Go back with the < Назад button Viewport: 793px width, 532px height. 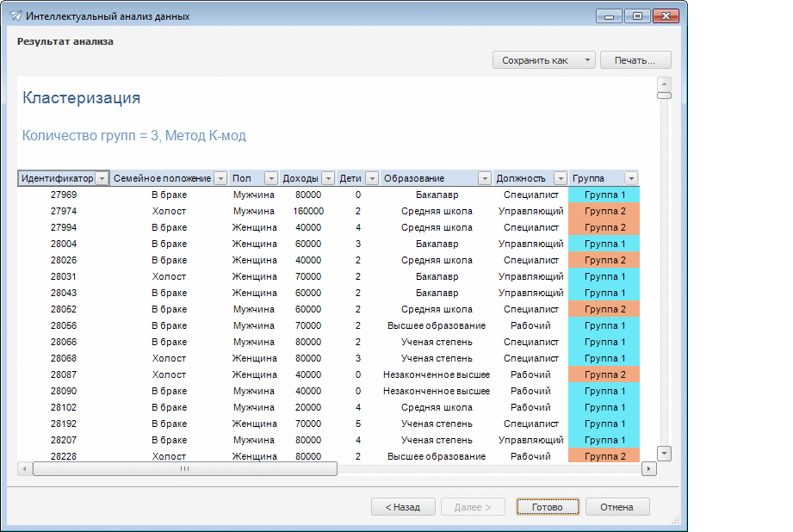click(x=403, y=507)
